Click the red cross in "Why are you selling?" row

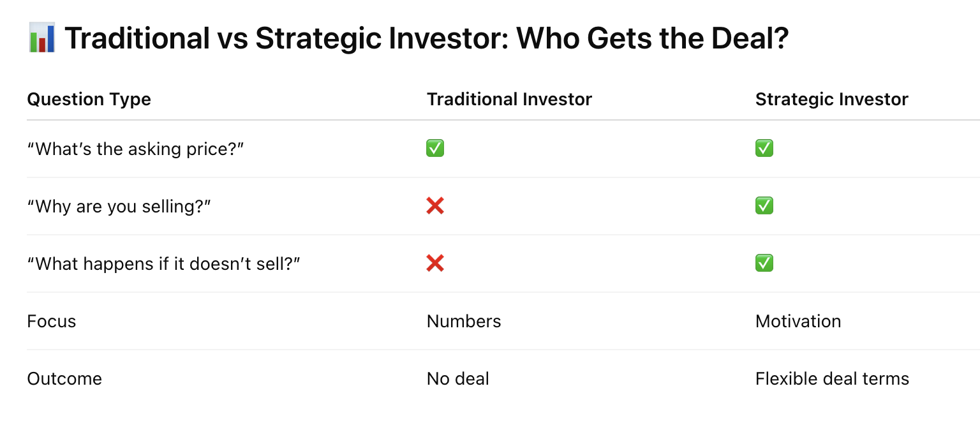click(x=435, y=206)
